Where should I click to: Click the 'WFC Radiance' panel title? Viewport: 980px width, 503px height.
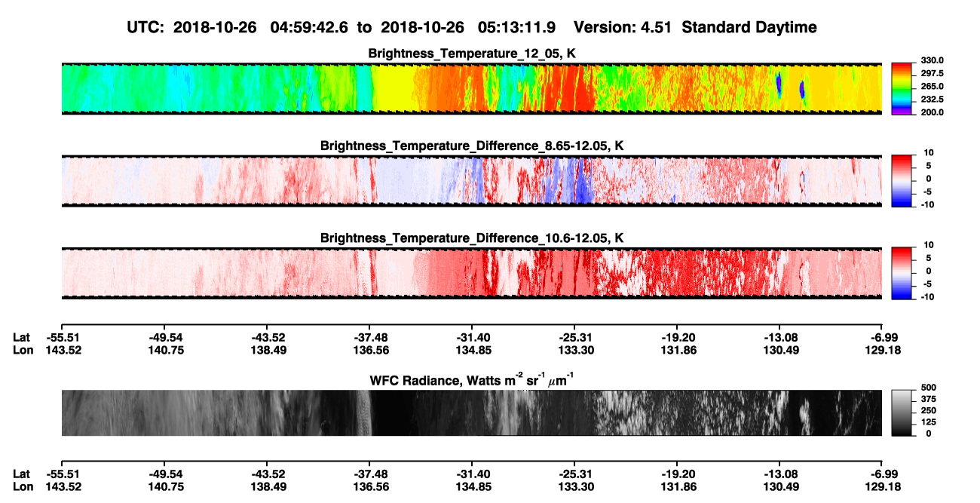click(x=471, y=379)
